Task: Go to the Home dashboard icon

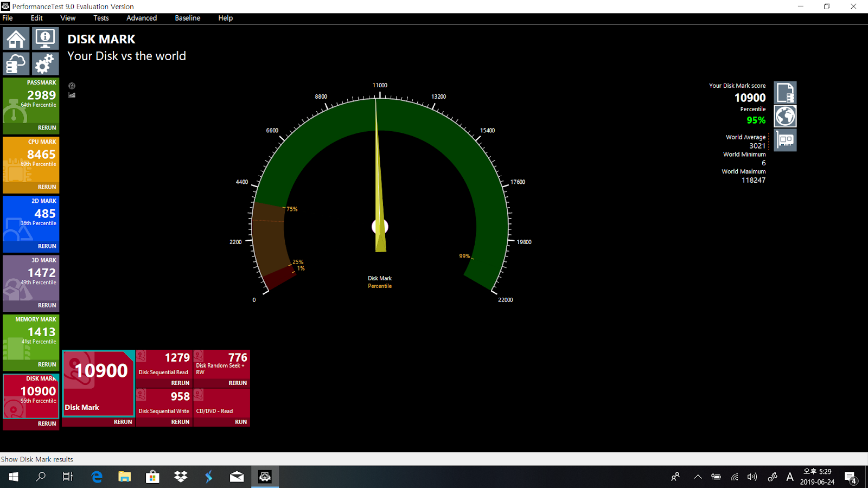Action: [16, 38]
